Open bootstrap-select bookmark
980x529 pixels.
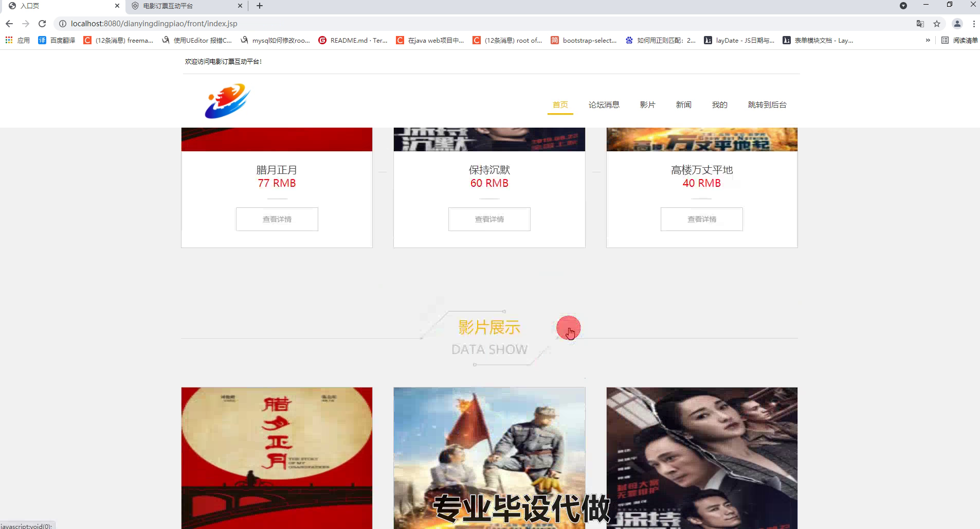584,40
